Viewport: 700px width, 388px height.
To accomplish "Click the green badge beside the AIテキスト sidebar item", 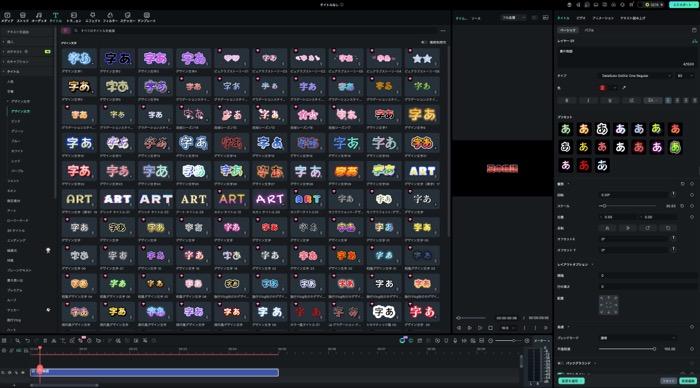I will (x=47, y=52).
